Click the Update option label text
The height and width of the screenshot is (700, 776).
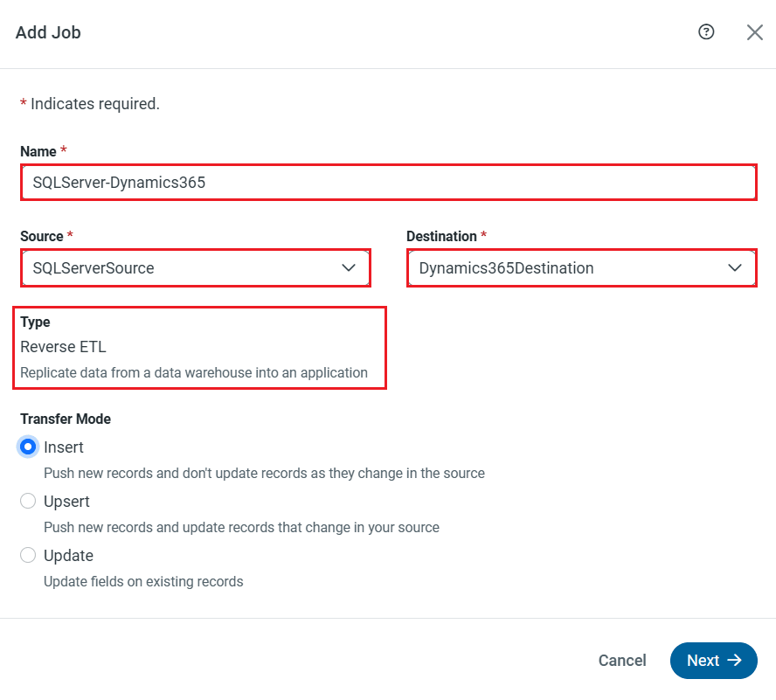(x=69, y=556)
